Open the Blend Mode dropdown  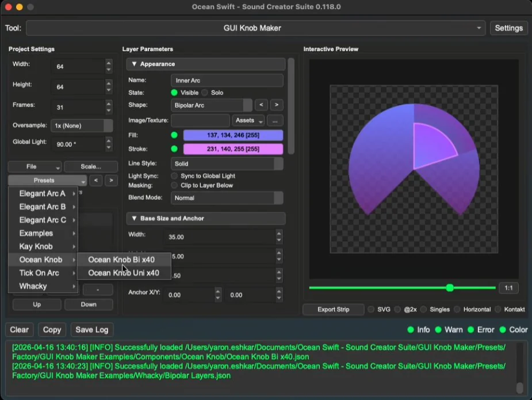click(x=227, y=198)
